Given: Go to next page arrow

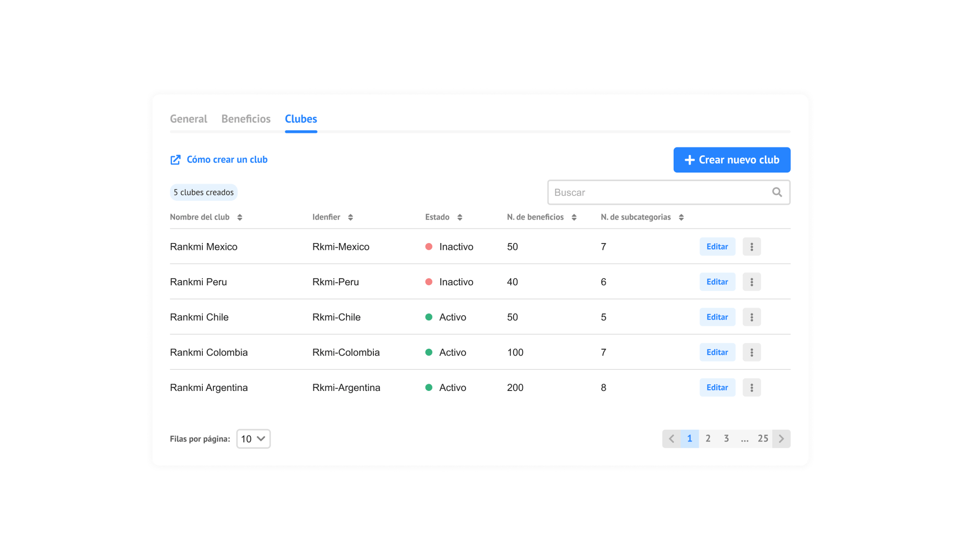Looking at the screenshot, I should click(781, 438).
